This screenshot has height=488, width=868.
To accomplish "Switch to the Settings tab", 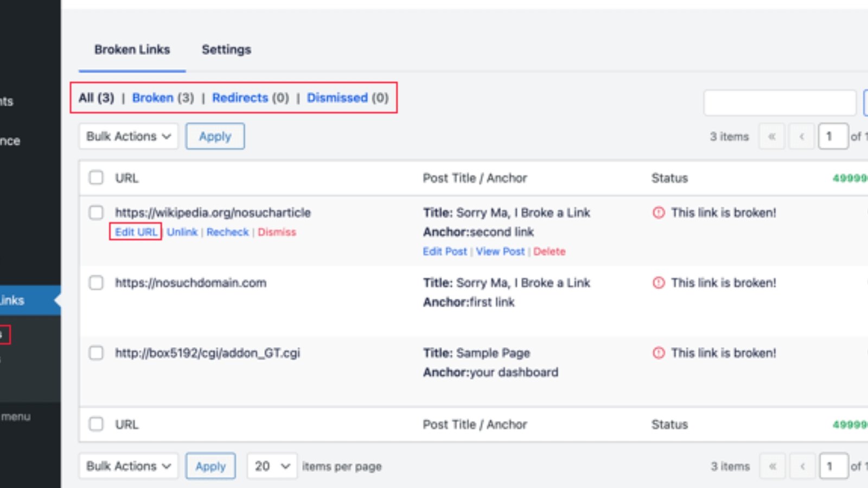I will (226, 49).
